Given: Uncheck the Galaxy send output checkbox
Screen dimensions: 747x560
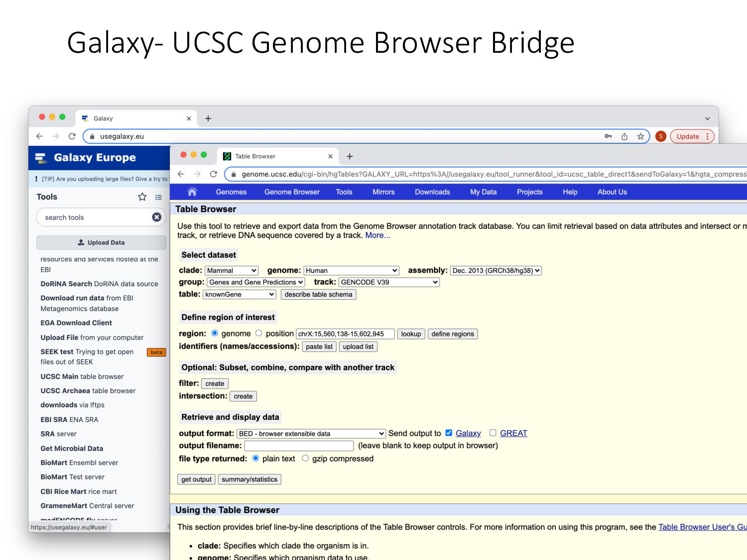Looking at the screenshot, I should 449,433.
